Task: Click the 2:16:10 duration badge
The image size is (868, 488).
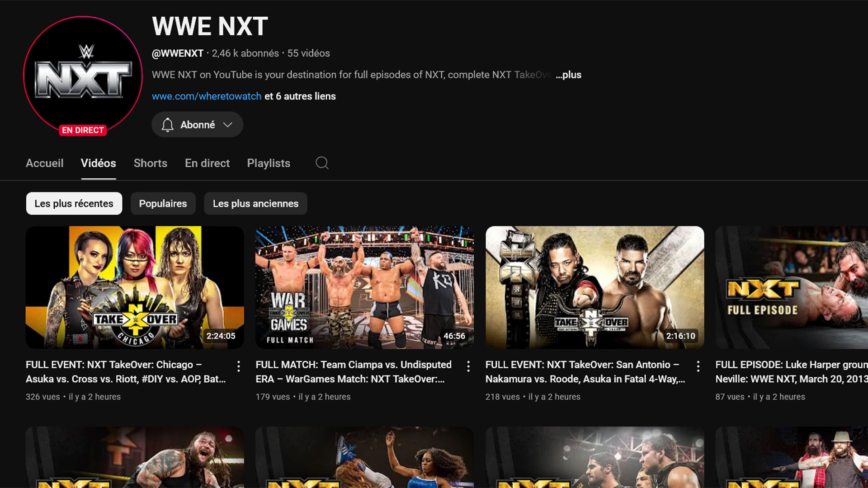Action: 681,336
